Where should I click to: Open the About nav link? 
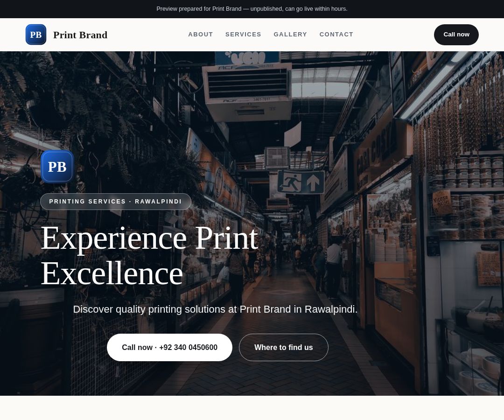click(201, 35)
